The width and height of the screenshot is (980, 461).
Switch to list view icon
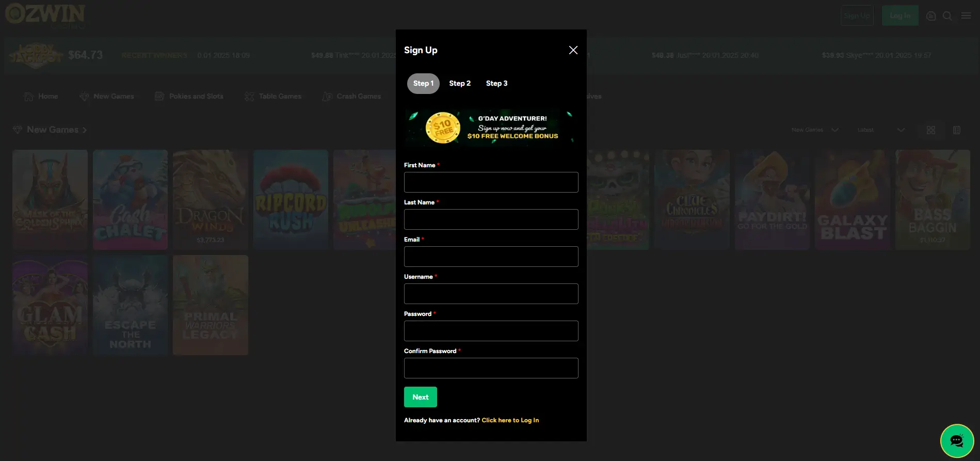(x=957, y=130)
